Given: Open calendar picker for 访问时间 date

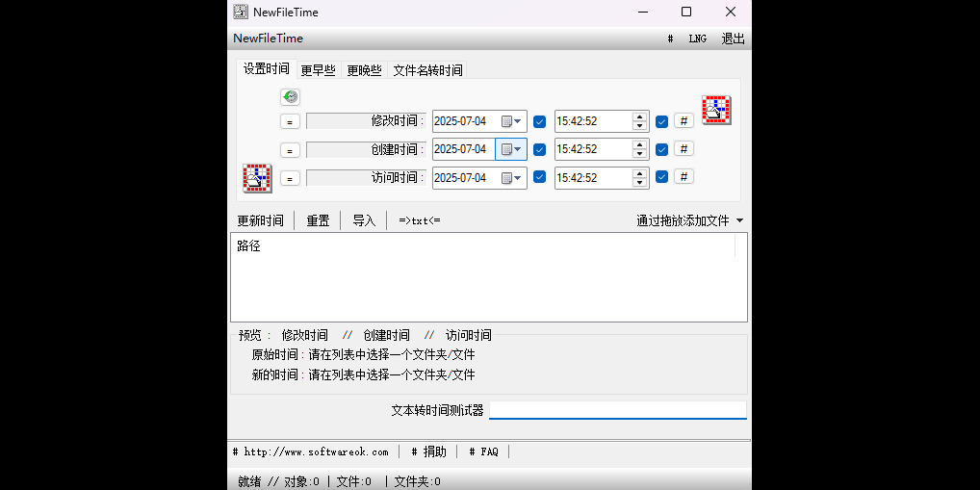Looking at the screenshot, I should click(x=511, y=178).
